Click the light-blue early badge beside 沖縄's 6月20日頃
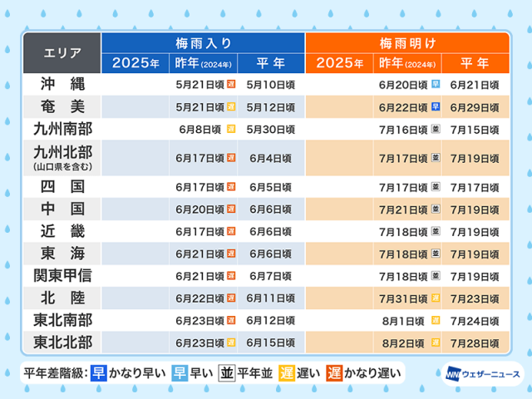The image size is (532, 399). (436, 84)
